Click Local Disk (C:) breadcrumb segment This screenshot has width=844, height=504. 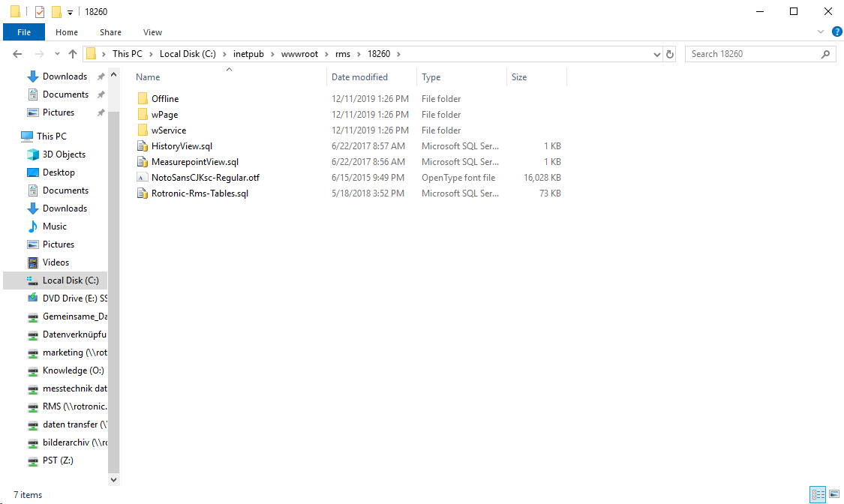[x=188, y=54]
